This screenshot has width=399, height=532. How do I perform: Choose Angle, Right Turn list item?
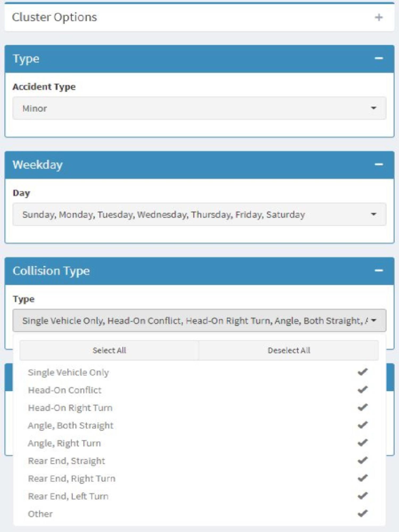click(x=65, y=443)
